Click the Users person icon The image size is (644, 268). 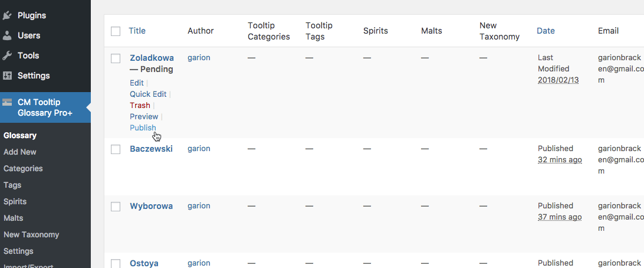(x=7, y=35)
